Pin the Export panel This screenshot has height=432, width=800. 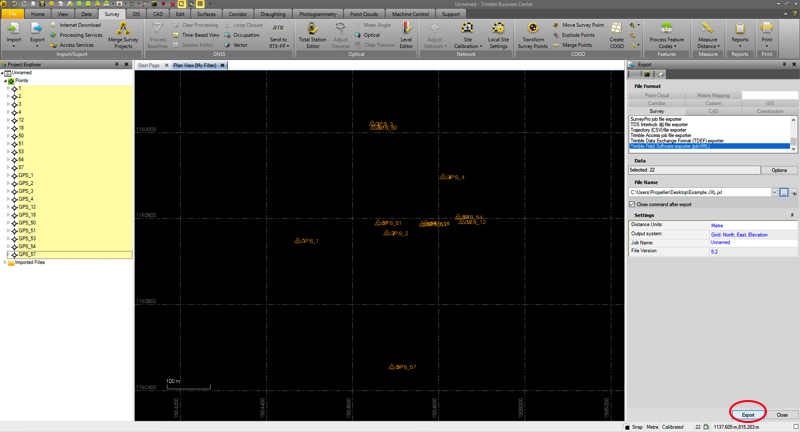(784, 64)
